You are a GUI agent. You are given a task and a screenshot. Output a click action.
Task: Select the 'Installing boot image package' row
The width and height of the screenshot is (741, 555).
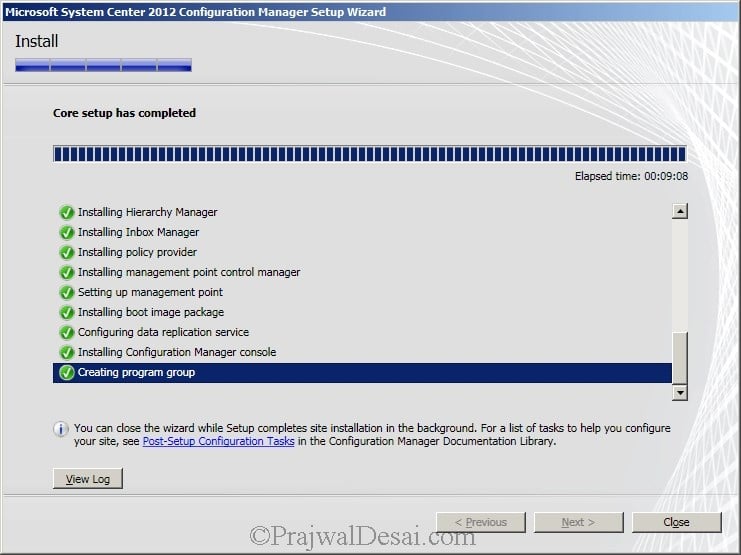tap(362, 312)
